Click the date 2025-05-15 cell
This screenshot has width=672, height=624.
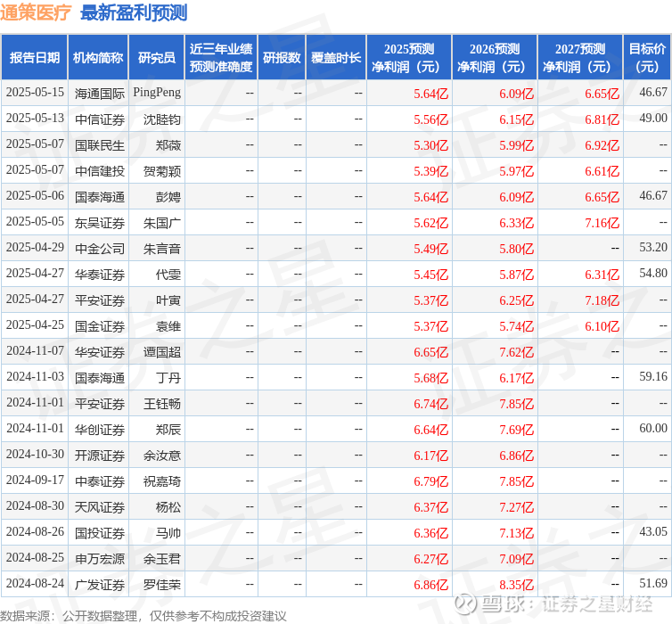coord(35,93)
